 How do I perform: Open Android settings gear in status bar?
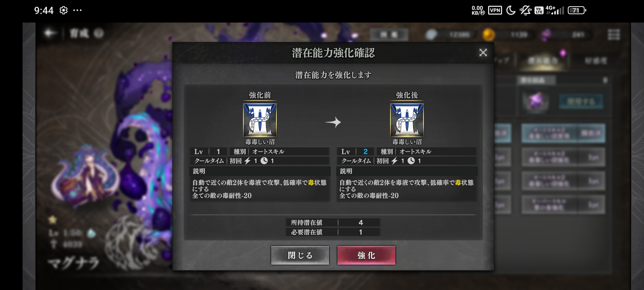point(64,10)
